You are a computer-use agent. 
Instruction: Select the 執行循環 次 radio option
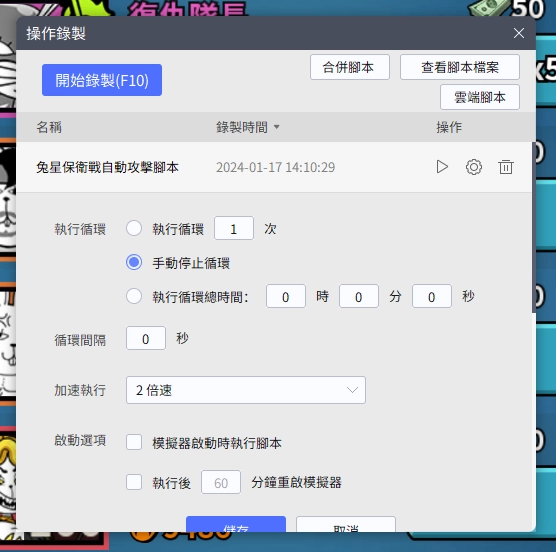click(134, 228)
